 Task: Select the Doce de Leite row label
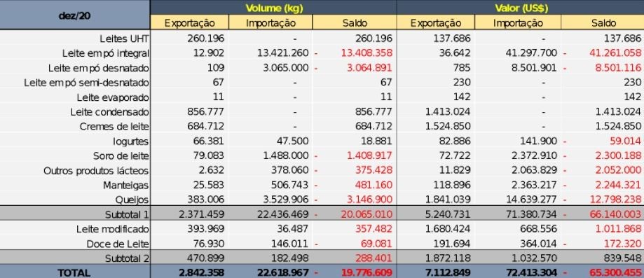[x=118, y=244]
